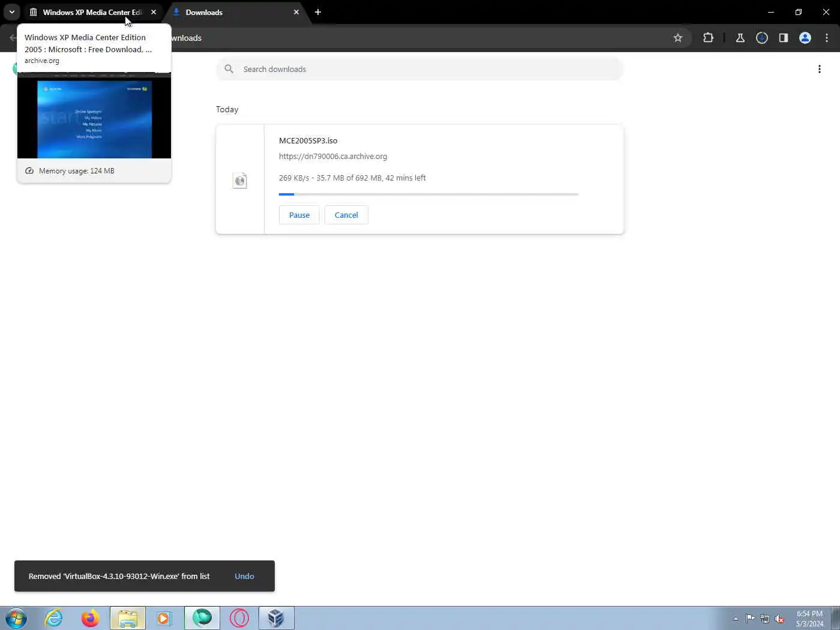
Task: Open downloads page more actions menu
Action: tap(820, 69)
